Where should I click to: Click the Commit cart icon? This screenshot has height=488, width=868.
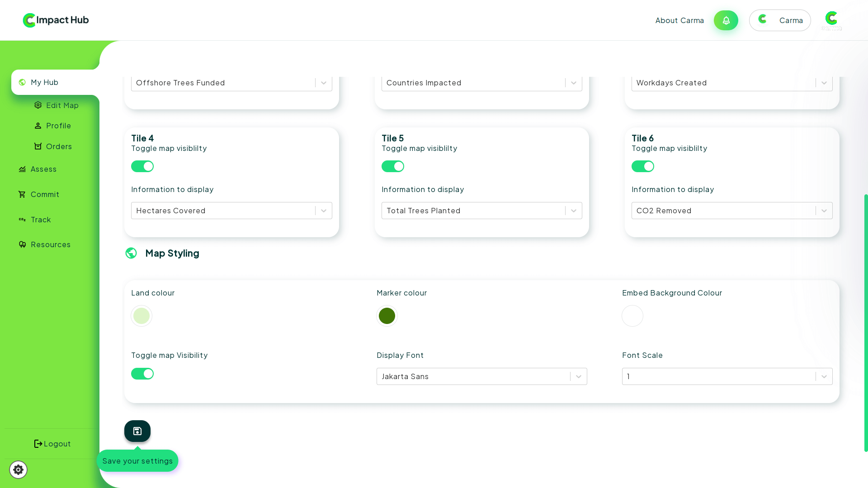click(x=22, y=194)
